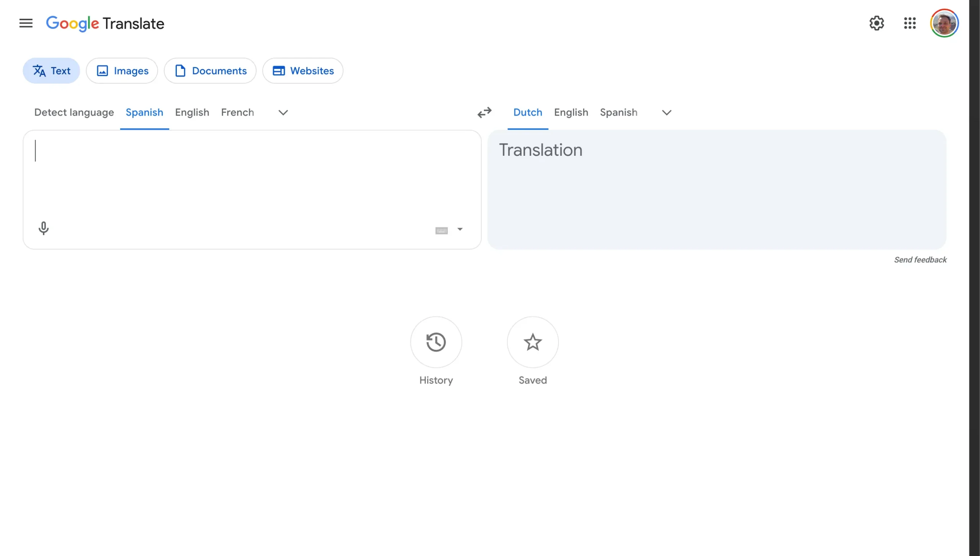Select Detect language as source
The image size is (980, 556).
[x=74, y=113]
